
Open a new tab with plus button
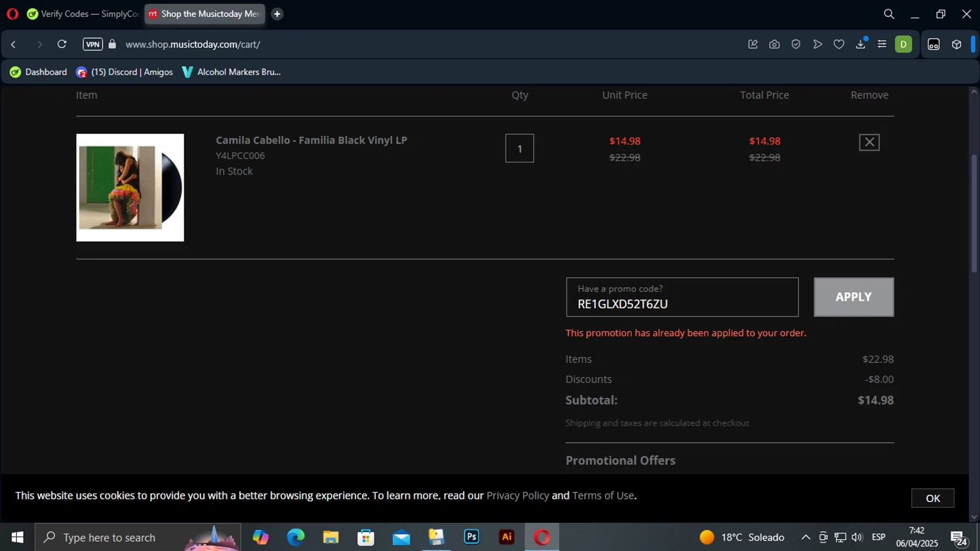point(277,14)
